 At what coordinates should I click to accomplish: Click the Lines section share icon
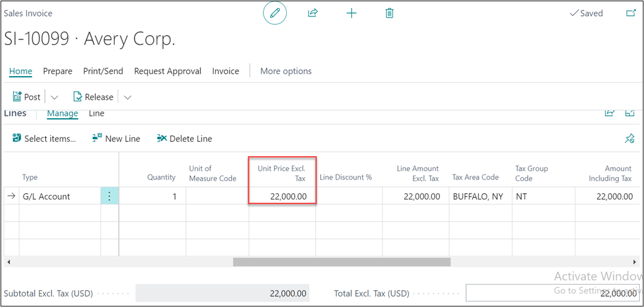pyautogui.click(x=609, y=113)
